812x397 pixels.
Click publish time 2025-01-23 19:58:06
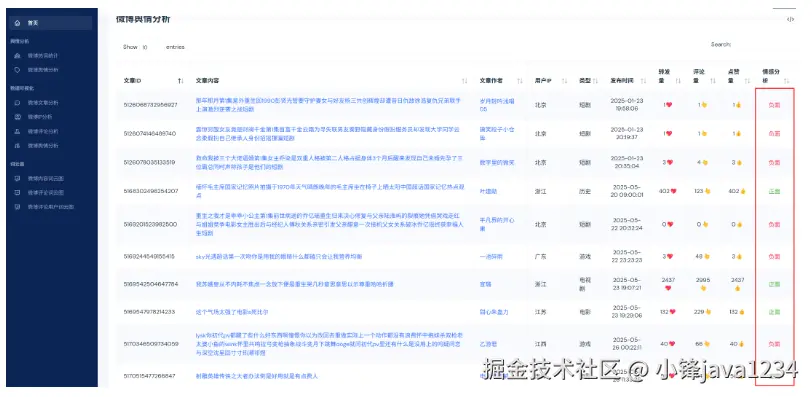point(626,105)
